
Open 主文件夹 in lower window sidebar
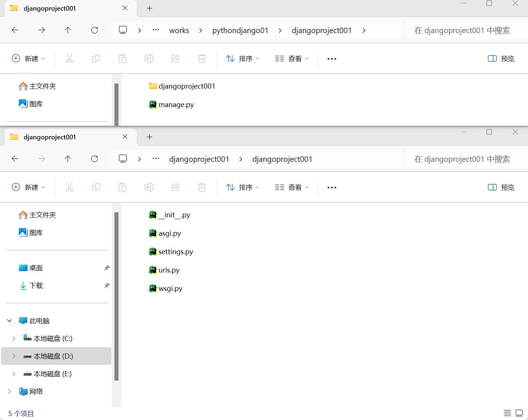pyautogui.click(x=38, y=215)
